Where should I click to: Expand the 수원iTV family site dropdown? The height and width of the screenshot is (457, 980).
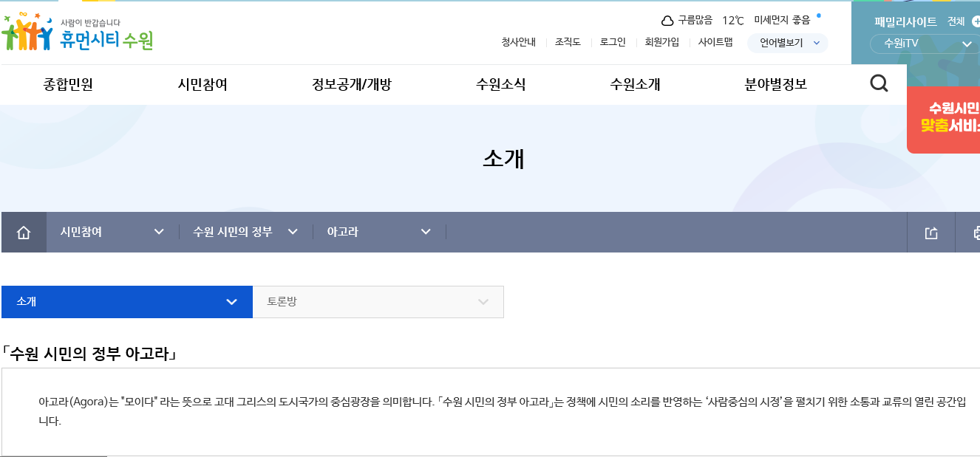923,44
